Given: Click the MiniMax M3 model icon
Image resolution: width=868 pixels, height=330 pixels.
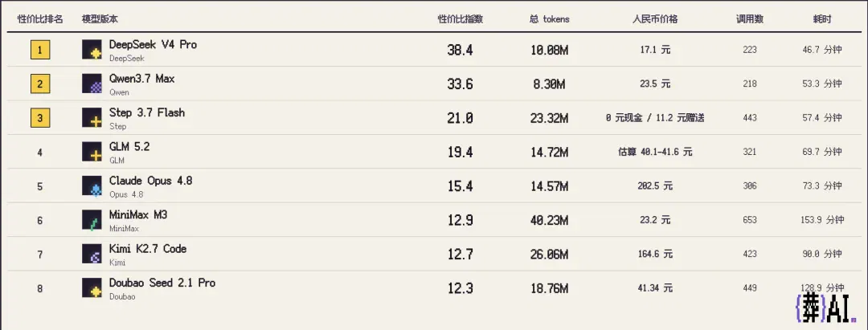Looking at the screenshot, I should click(92, 220).
